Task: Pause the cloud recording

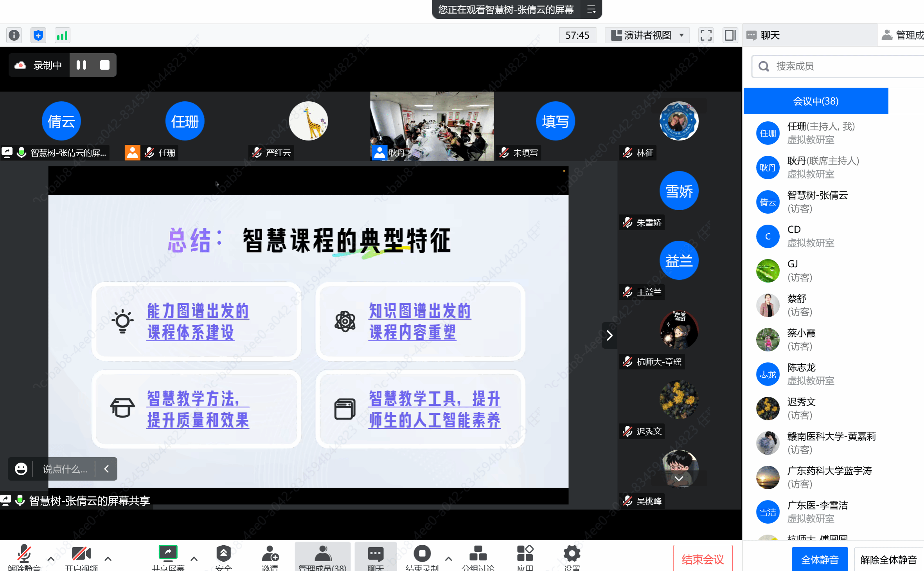Action: pyautogui.click(x=81, y=65)
